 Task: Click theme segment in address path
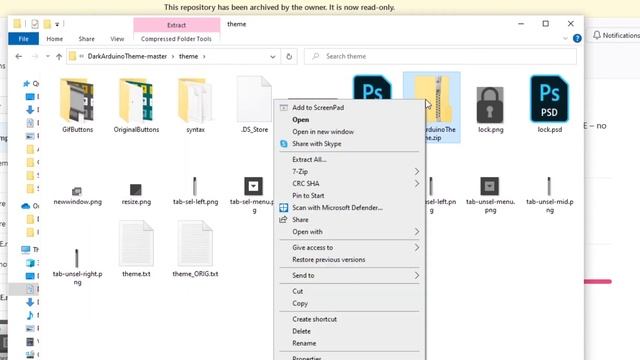click(x=189, y=56)
